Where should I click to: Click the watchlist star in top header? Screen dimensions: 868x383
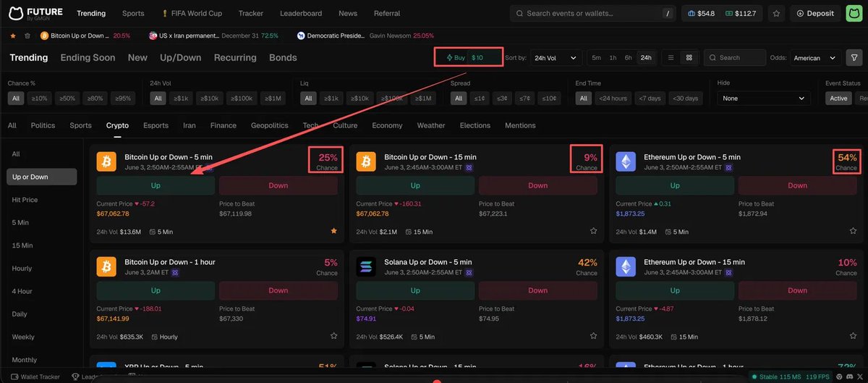tap(776, 13)
